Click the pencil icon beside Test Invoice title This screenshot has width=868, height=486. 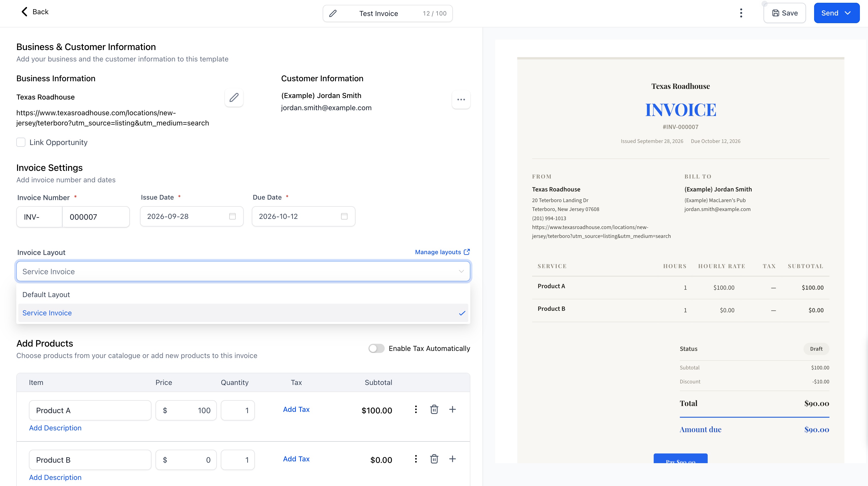[x=333, y=13]
